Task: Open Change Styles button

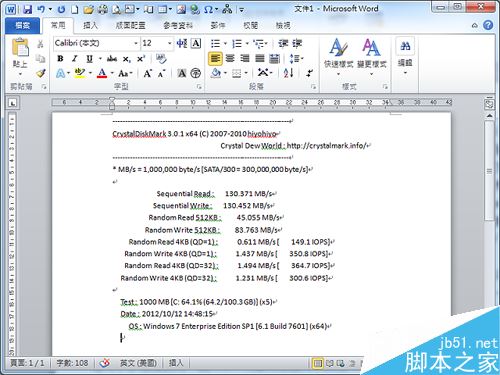Action: click(x=372, y=56)
